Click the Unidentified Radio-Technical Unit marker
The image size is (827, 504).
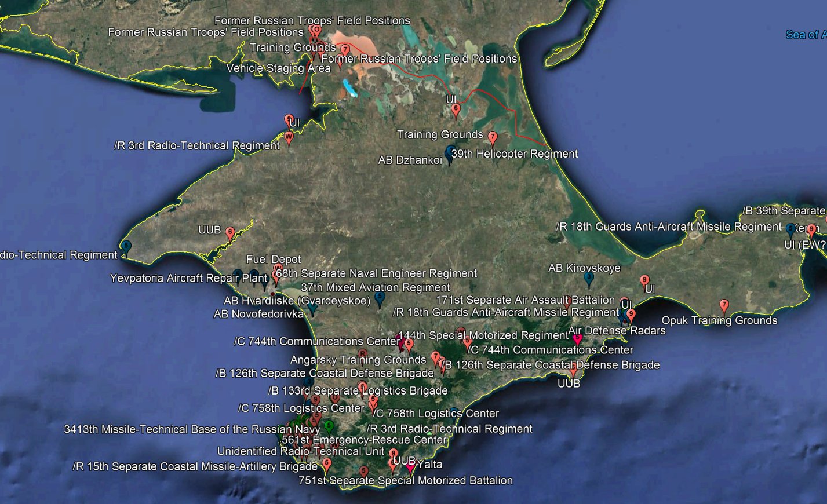tap(394, 454)
